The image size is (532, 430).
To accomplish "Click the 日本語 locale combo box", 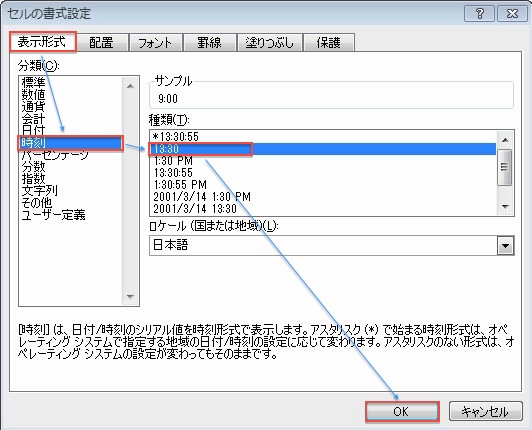I will (331, 245).
